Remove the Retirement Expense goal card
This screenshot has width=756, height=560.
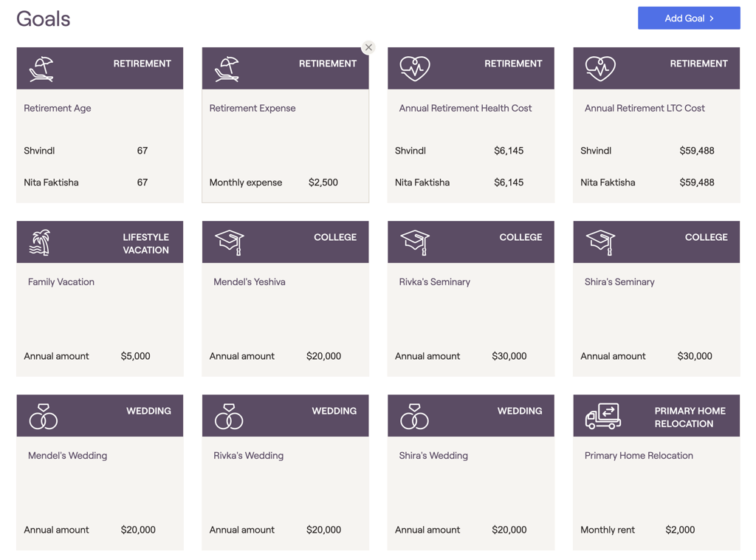(368, 47)
